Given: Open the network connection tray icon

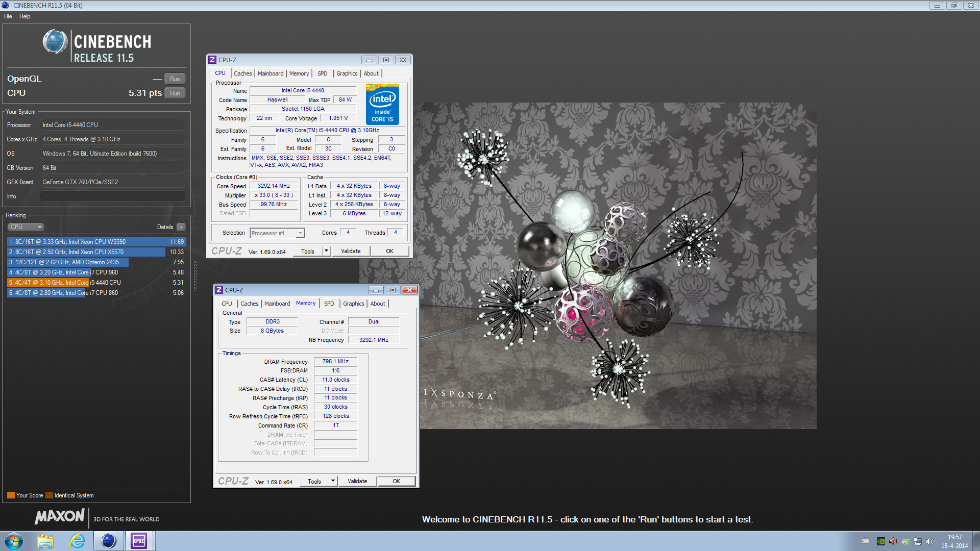Looking at the screenshot, I should (x=918, y=541).
